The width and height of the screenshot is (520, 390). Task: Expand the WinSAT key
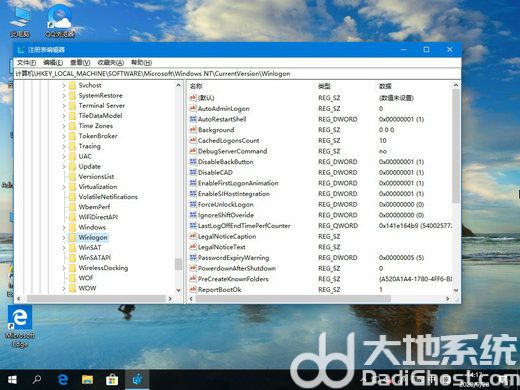coord(64,248)
